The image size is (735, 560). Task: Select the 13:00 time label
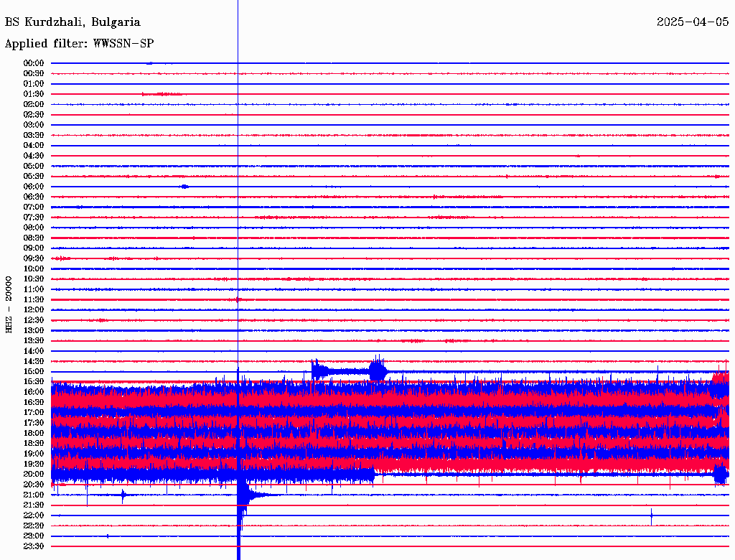coord(34,331)
